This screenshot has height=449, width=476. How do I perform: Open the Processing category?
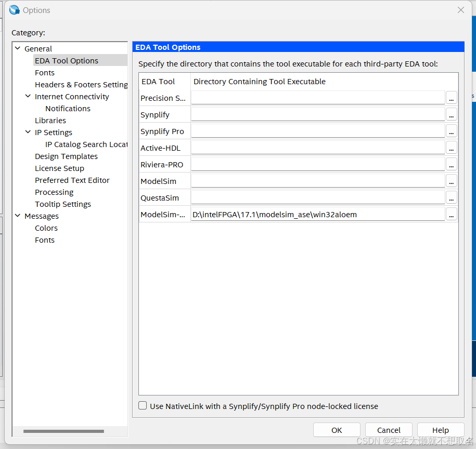pyautogui.click(x=54, y=192)
